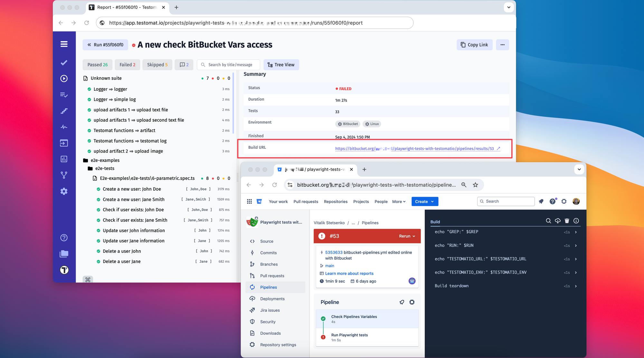Screen dimensions: 644x358
Task: Open the Build URL bitbucket link
Action: pos(417,148)
